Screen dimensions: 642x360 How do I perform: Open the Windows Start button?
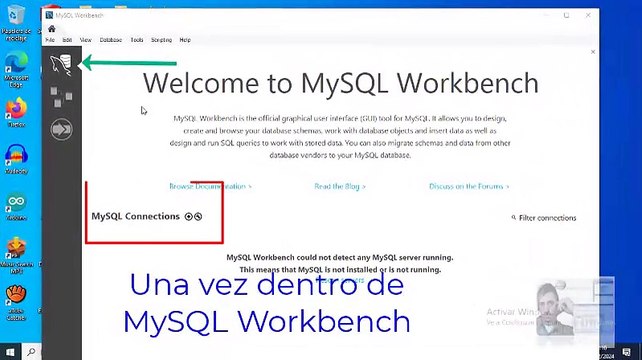pyautogui.click(x=10, y=352)
